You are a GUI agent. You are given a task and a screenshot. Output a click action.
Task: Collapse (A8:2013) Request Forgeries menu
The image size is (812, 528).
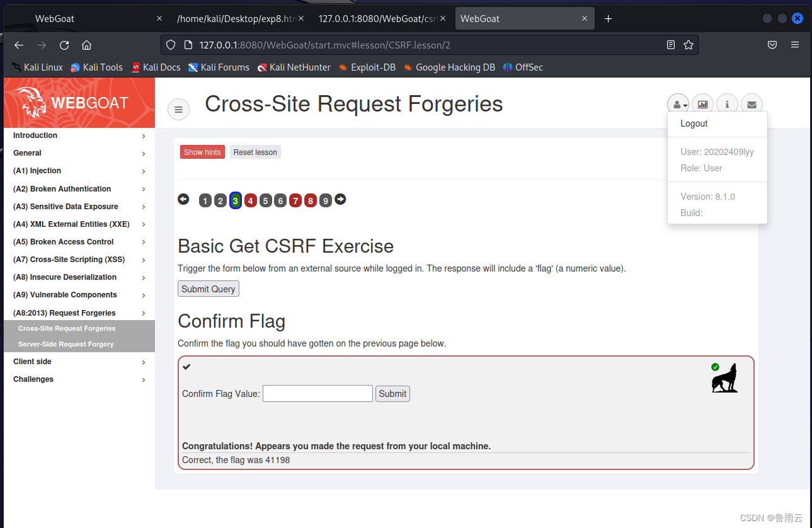(x=79, y=313)
